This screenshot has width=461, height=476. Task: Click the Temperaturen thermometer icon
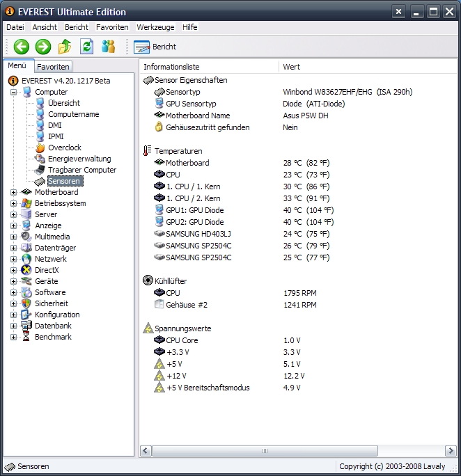[148, 151]
